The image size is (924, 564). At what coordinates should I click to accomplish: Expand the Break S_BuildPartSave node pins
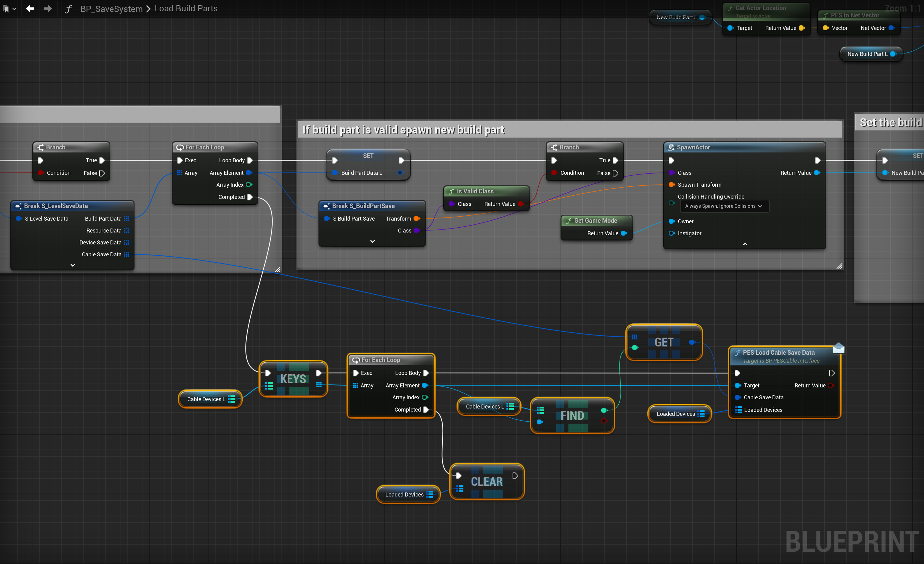[372, 241]
